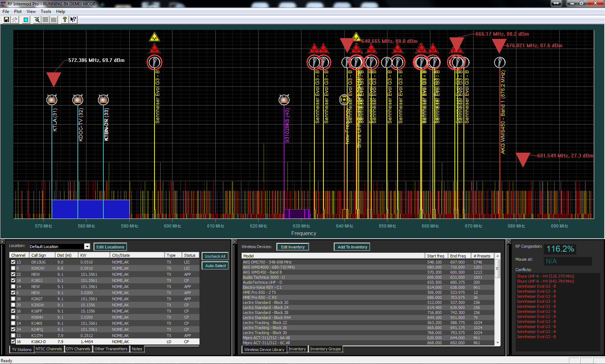Check the K11TH station checkbox
This screenshot has height=364, width=605.
13,336
